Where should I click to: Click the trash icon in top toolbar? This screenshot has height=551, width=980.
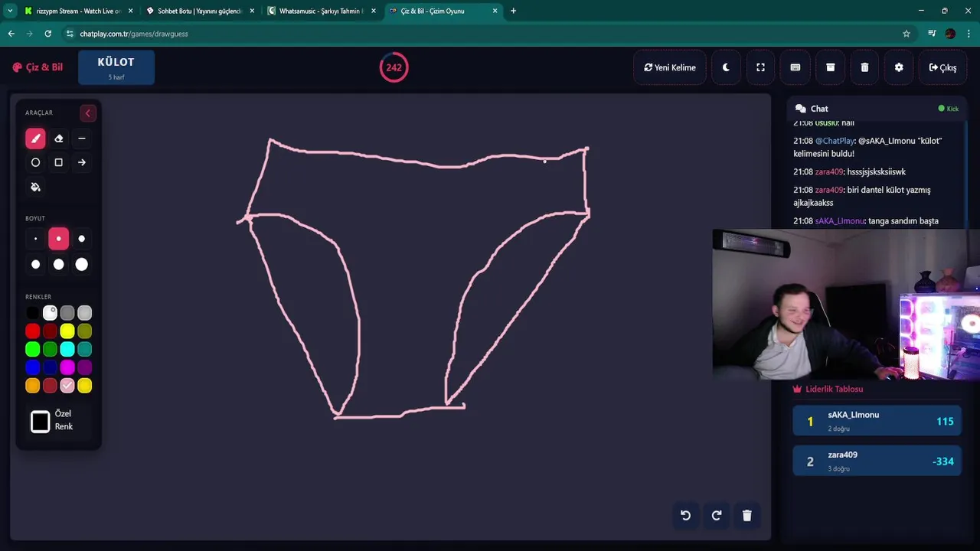(x=864, y=67)
